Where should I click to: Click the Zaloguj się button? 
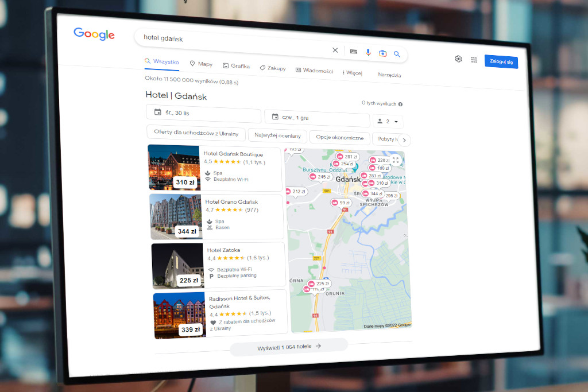coord(501,62)
